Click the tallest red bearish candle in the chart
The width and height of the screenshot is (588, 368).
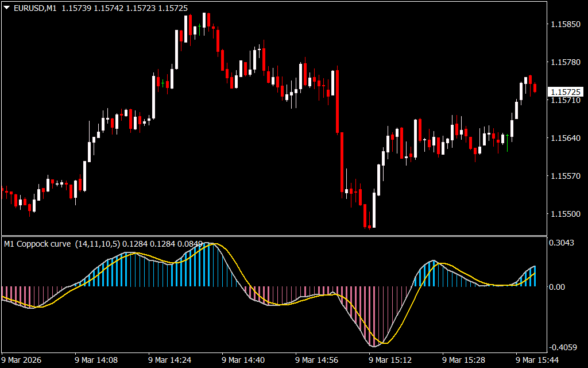337,101
